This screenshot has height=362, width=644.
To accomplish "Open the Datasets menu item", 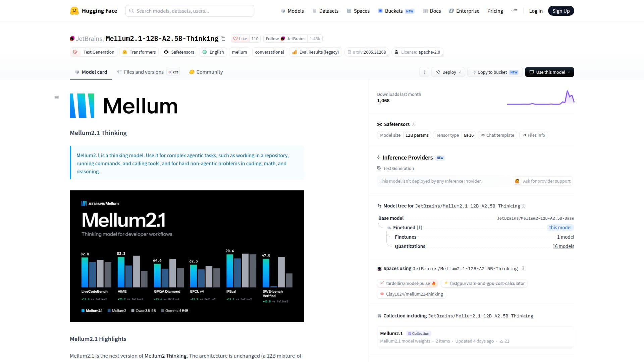I will point(325,11).
